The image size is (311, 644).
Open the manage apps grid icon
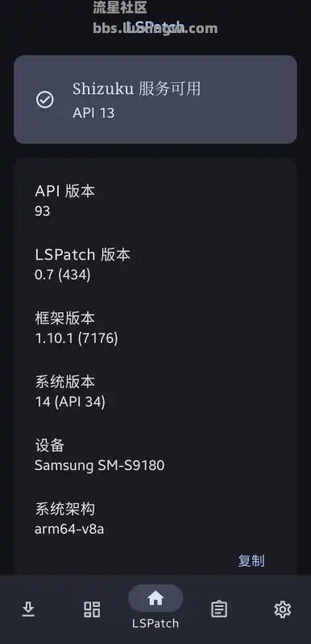click(92, 609)
